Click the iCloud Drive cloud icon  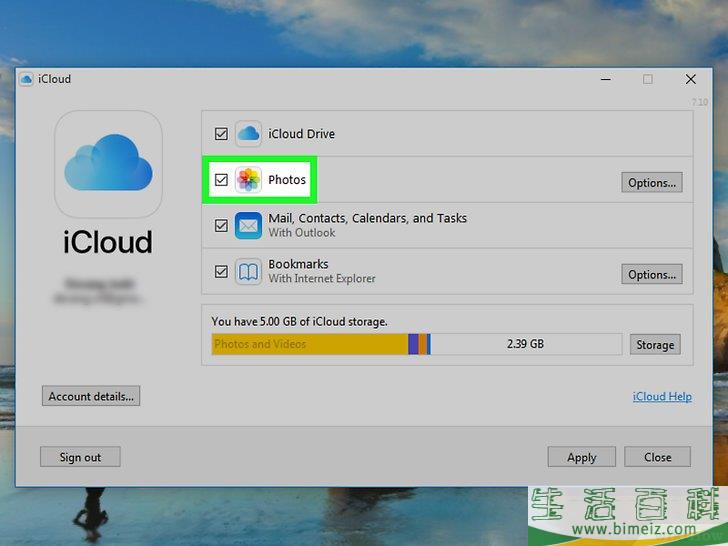point(248,134)
